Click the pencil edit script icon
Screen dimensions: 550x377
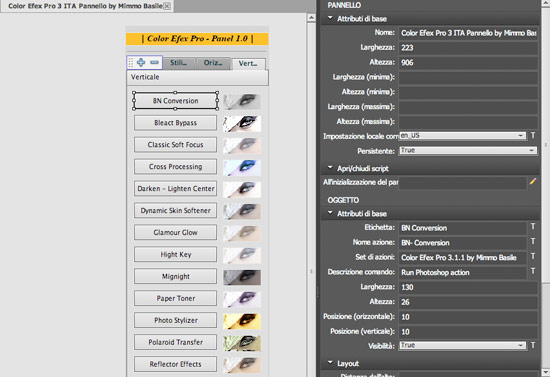coord(533,181)
